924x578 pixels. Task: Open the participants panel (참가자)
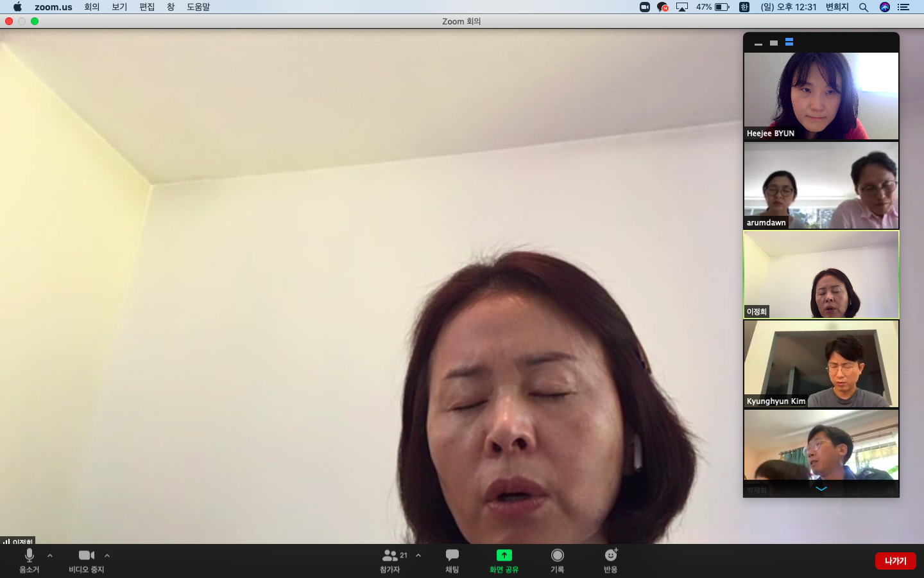(x=390, y=561)
